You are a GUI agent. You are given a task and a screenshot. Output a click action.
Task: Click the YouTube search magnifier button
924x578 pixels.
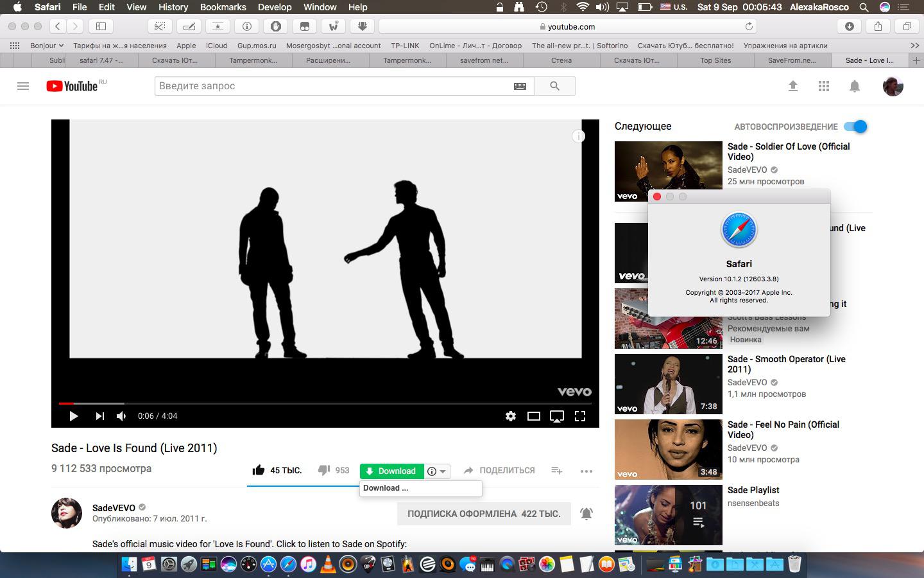(x=554, y=86)
